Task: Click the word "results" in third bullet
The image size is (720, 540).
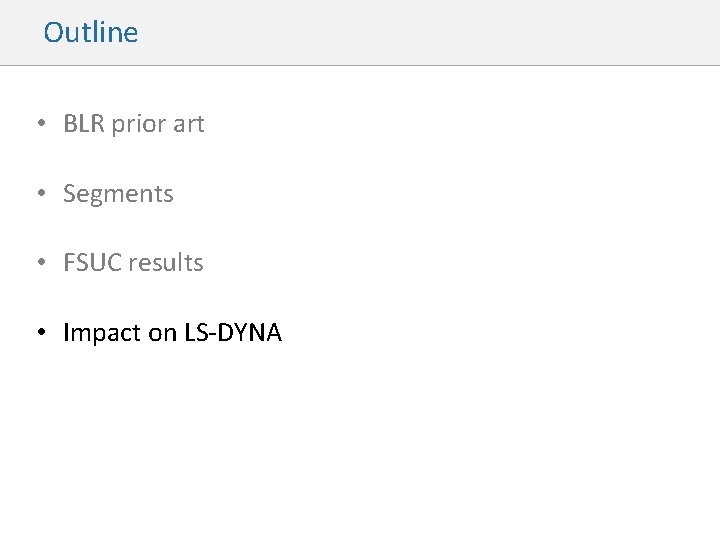Action: (165, 263)
